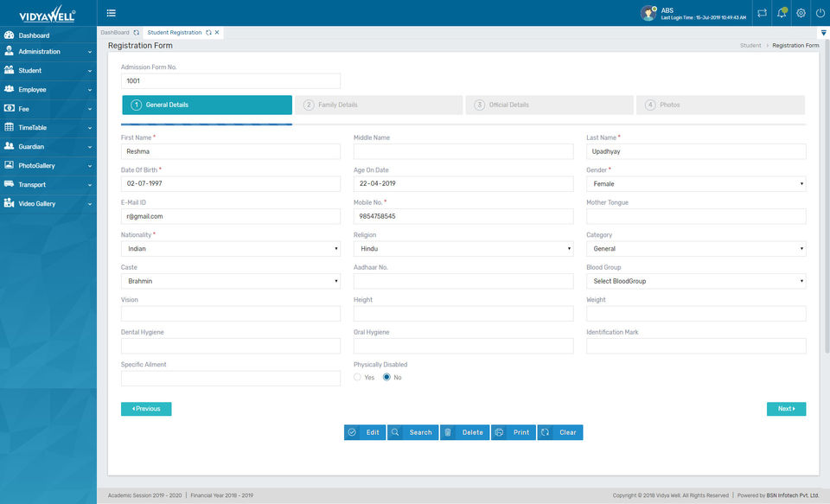Click the Edit button label
This screenshot has height=504, width=830.
coord(373,432)
